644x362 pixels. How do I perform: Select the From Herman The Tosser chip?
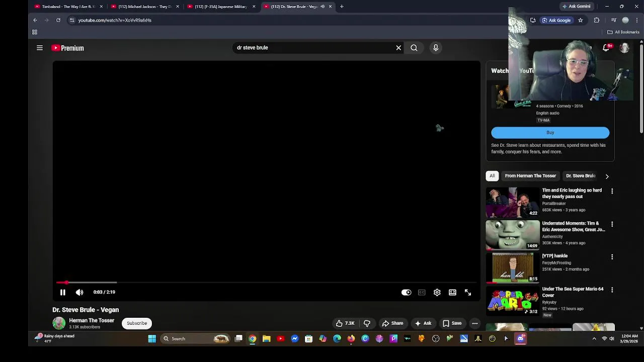point(530,176)
